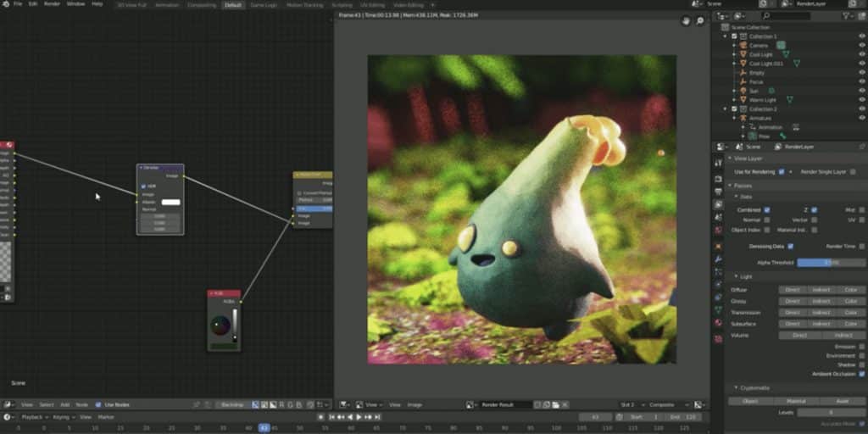This screenshot has width=868, height=434.
Task: Enable the Denoising Data checkbox
Action: (791, 246)
